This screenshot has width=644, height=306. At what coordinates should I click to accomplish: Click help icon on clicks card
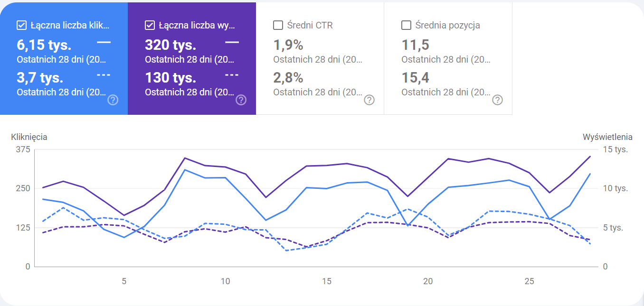(x=113, y=100)
